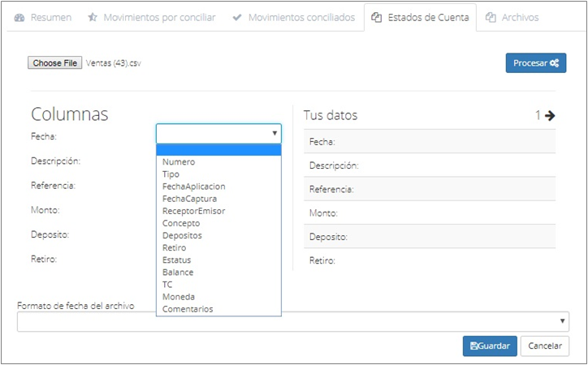Click the star icon of Movimientos por conciliar
588x365 pixels.
[x=93, y=17]
